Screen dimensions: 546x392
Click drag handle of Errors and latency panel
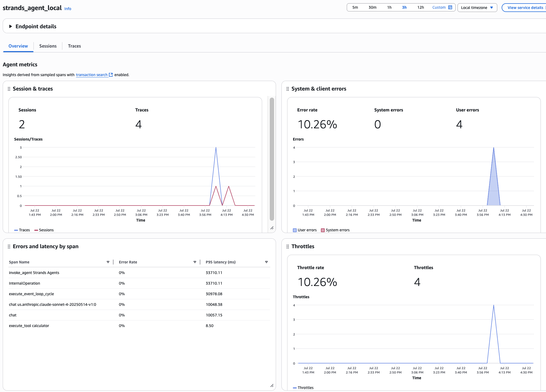tap(9, 247)
